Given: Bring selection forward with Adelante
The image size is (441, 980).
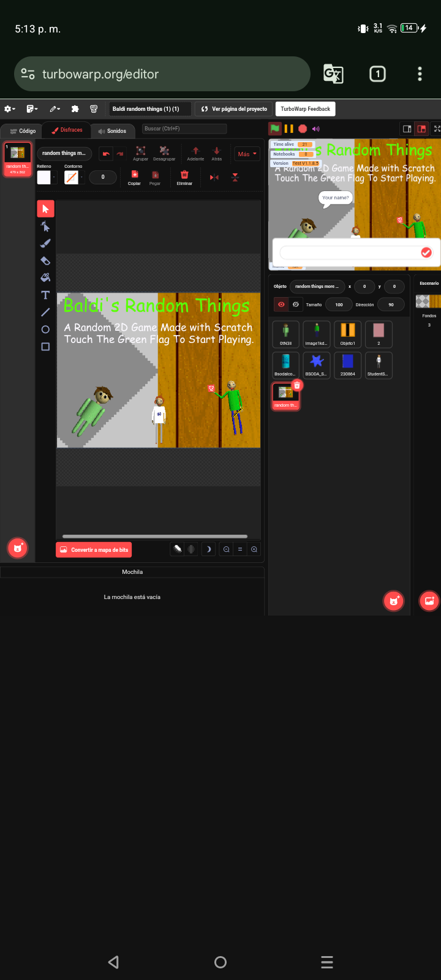Looking at the screenshot, I should click(x=195, y=151).
